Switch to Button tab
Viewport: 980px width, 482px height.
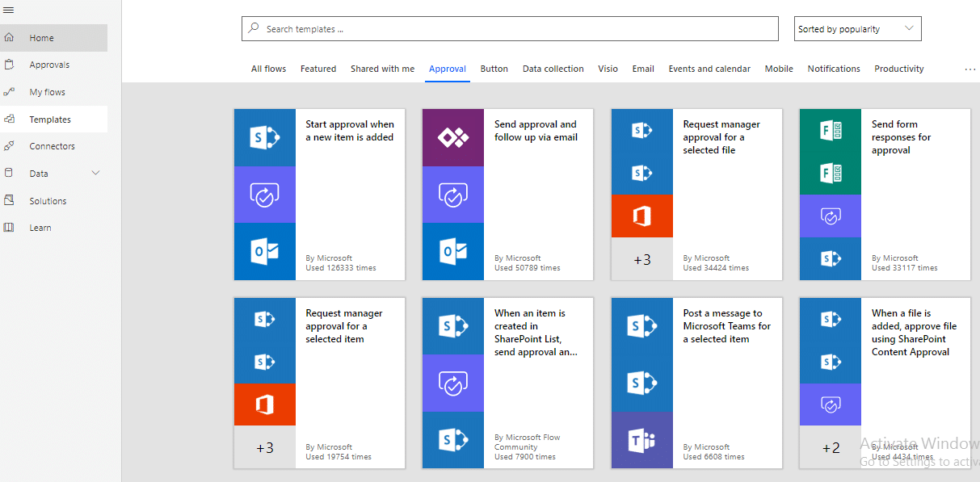pyautogui.click(x=494, y=69)
